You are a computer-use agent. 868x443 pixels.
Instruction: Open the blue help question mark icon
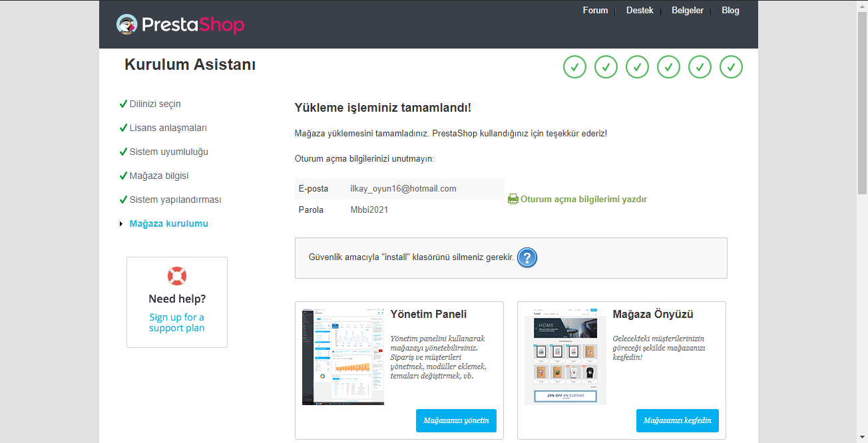point(527,257)
